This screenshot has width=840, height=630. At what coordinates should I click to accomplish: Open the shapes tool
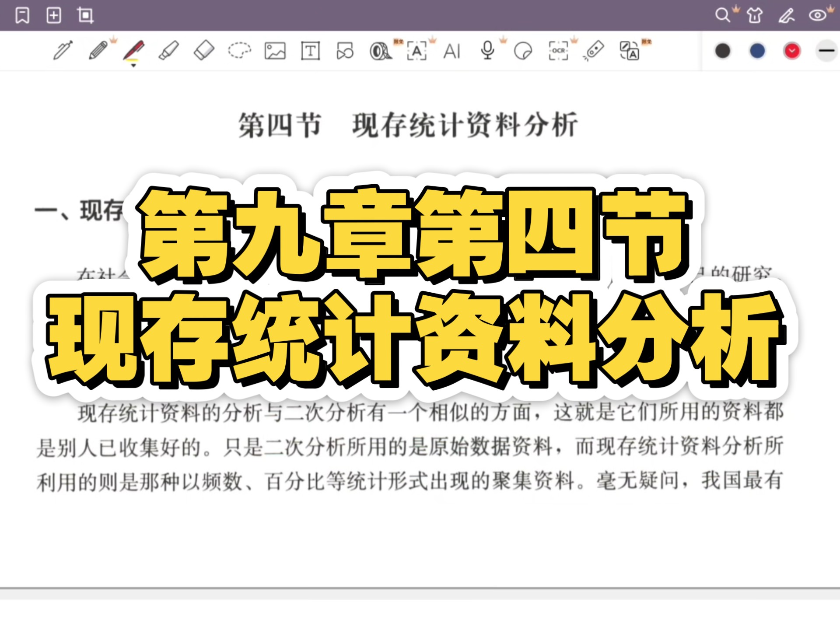point(345,51)
